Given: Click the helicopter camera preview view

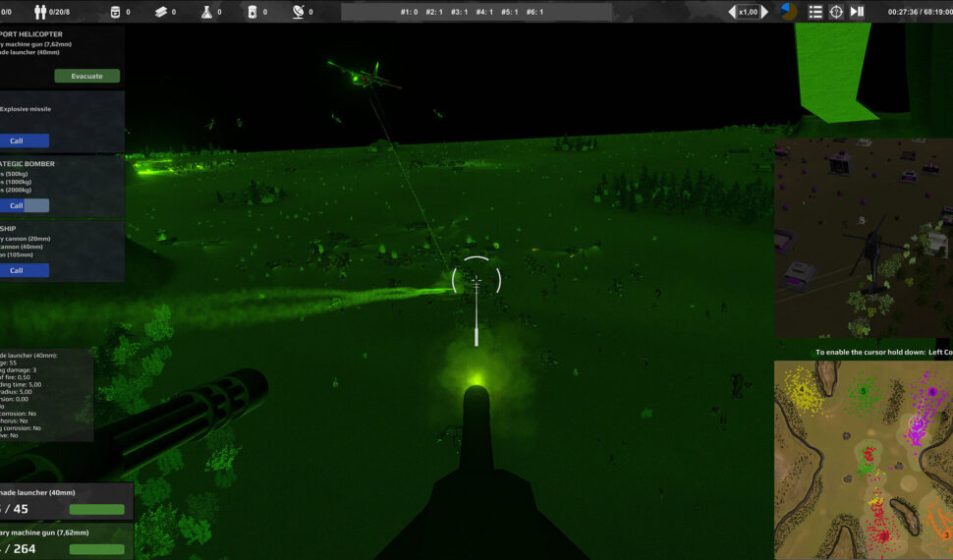Looking at the screenshot, I should [x=863, y=238].
